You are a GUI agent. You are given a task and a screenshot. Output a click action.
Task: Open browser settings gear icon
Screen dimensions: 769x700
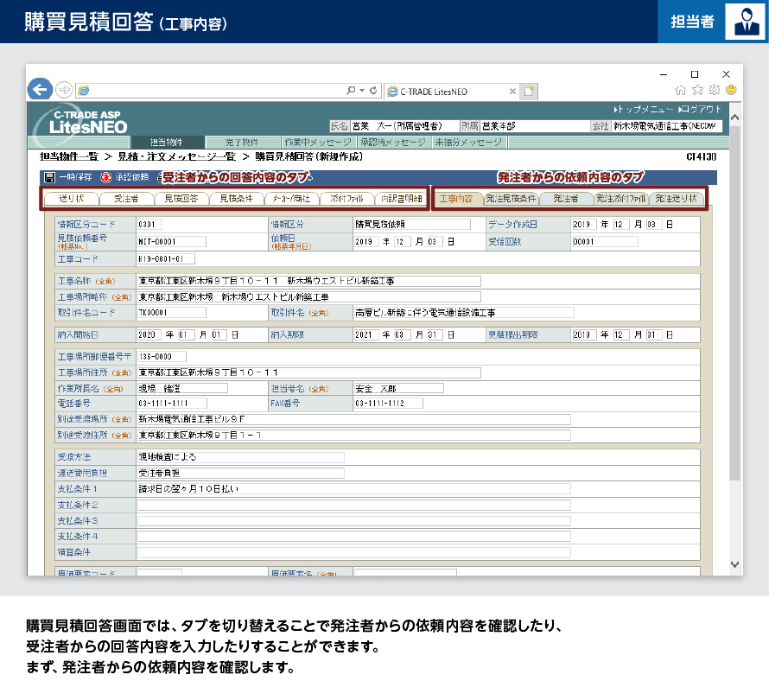(714, 90)
